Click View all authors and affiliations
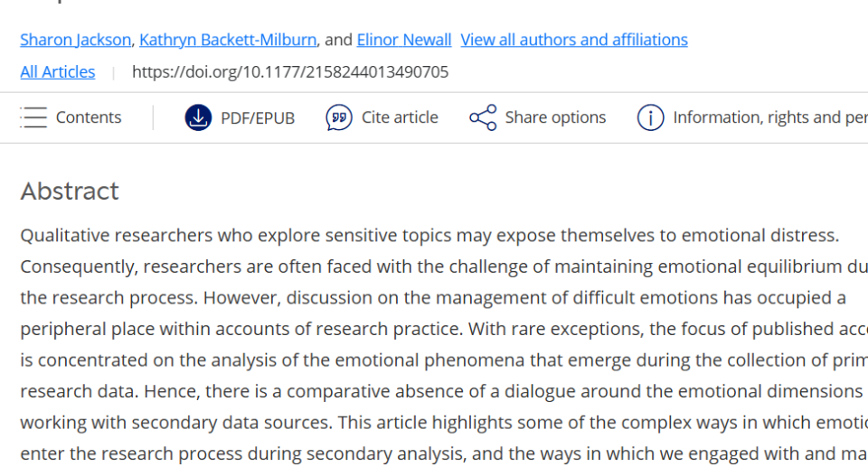The height and width of the screenshot is (467, 868). [574, 40]
